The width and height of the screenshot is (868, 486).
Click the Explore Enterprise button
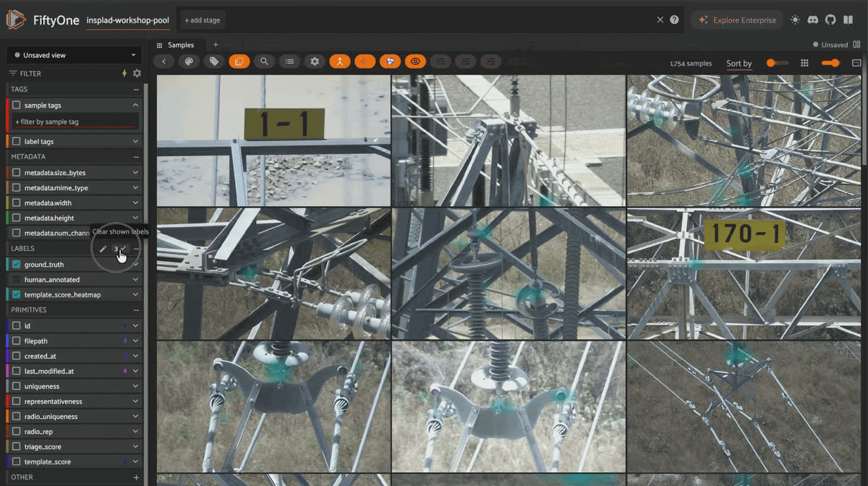[x=737, y=20]
